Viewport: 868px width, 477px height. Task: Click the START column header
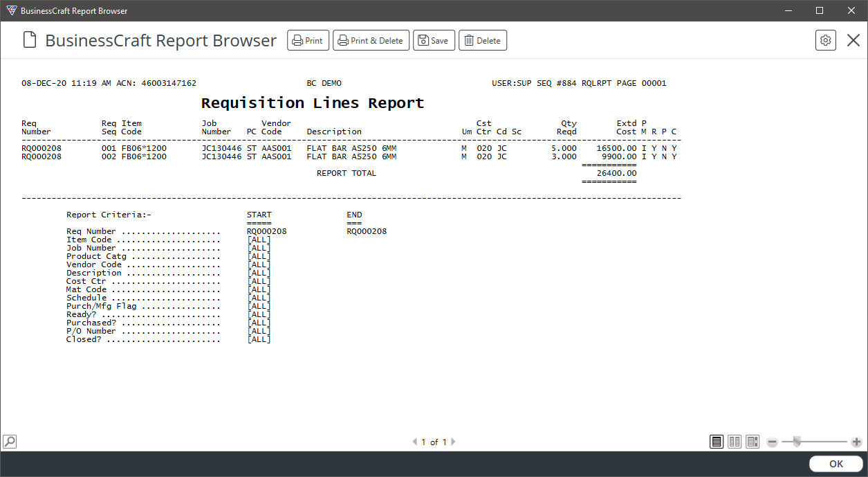[259, 215]
